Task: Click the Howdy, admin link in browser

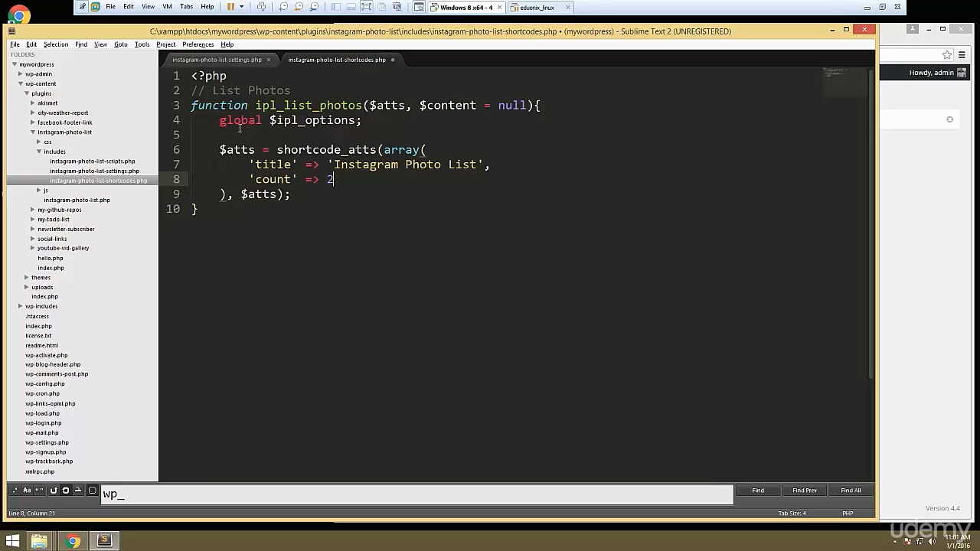Action: (x=931, y=73)
